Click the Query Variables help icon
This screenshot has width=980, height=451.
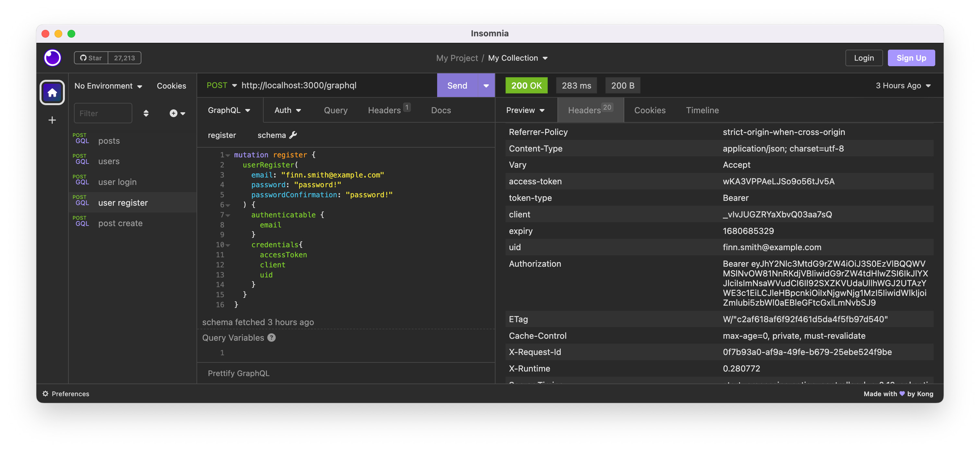[x=271, y=337]
